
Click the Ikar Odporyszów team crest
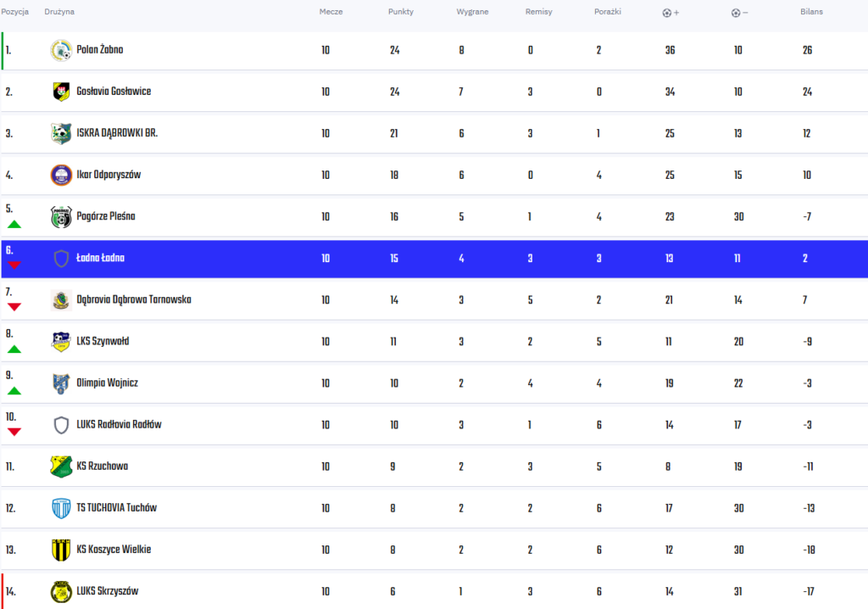coord(61,175)
